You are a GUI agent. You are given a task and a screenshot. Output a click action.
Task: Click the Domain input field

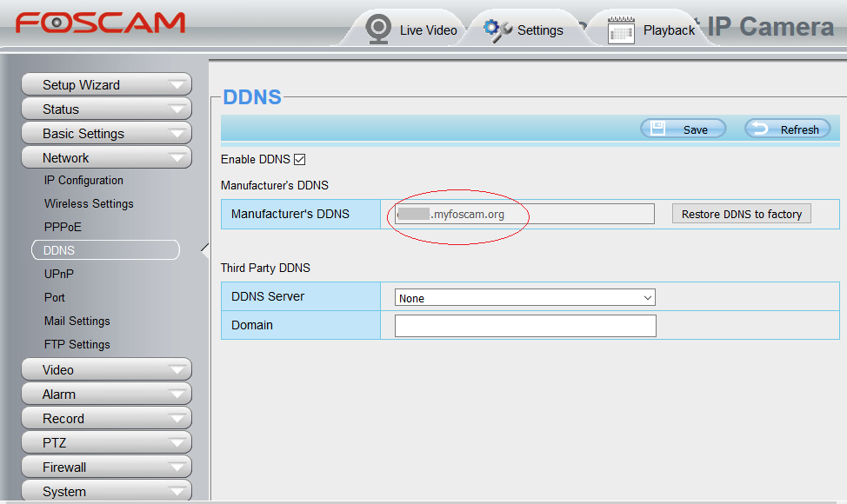point(525,326)
